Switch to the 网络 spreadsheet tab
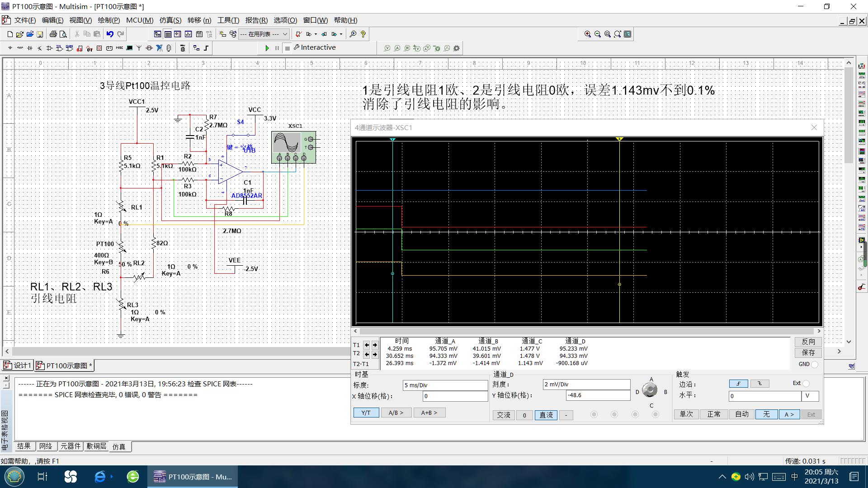Viewport: 868px width, 488px height. point(46,446)
